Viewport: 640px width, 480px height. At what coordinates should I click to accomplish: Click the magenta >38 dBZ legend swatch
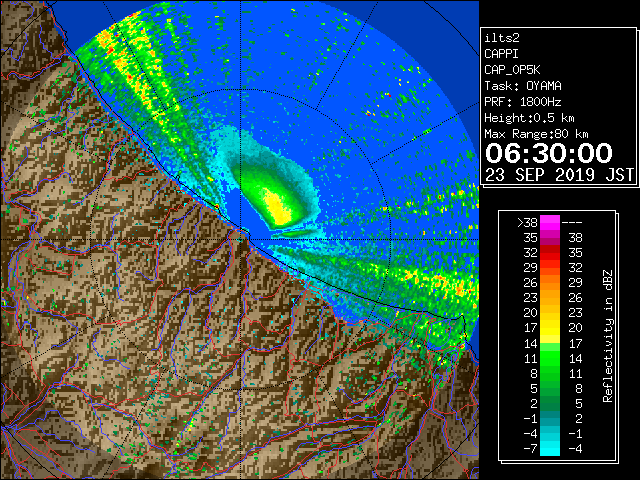pyautogui.click(x=550, y=222)
